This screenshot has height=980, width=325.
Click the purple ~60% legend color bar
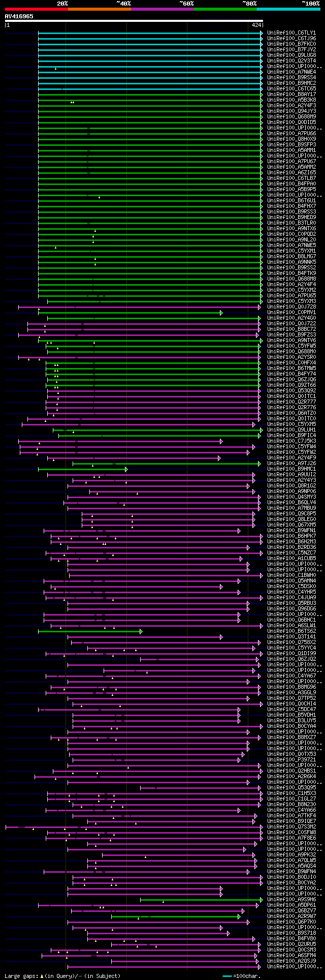click(x=162, y=9)
